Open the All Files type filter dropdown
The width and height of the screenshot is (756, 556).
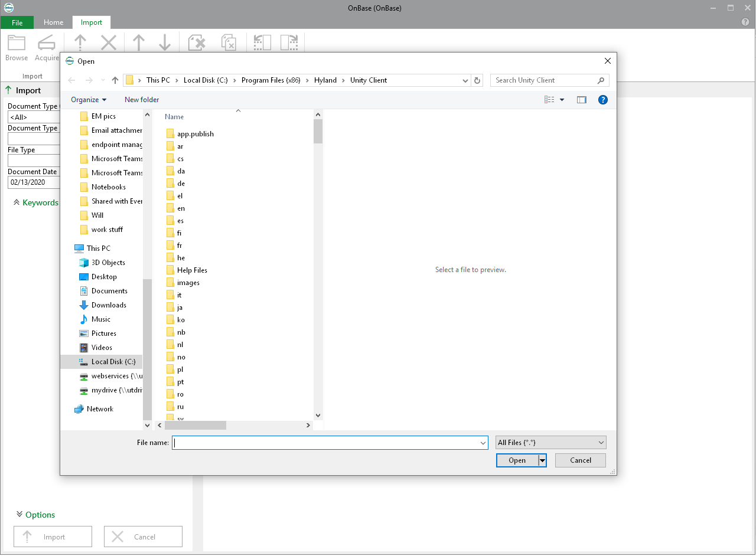tap(551, 443)
